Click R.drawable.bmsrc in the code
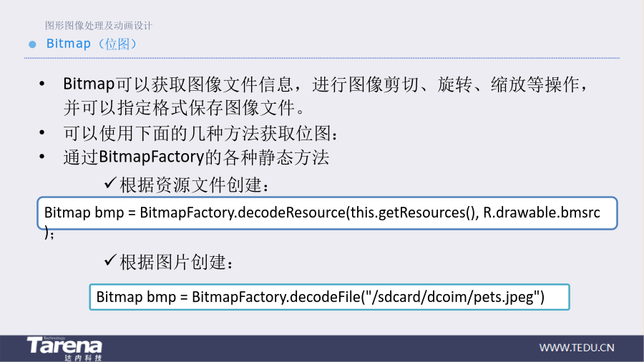Image resolution: width=644 pixels, height=362 pixels. [x=542, y=212]
